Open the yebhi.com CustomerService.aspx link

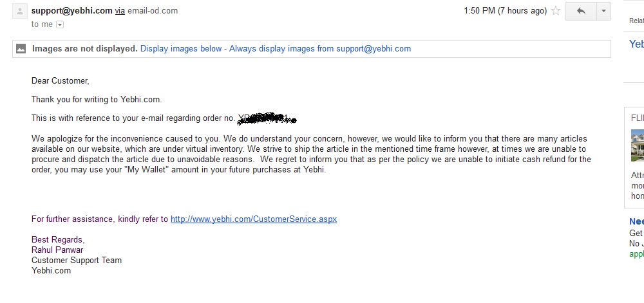253,219
